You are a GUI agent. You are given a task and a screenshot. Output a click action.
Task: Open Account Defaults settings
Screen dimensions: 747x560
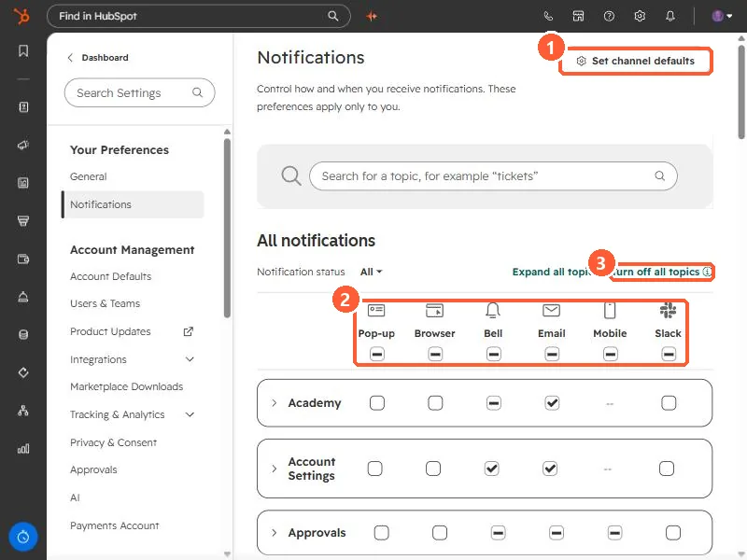(x=110, y=276)
